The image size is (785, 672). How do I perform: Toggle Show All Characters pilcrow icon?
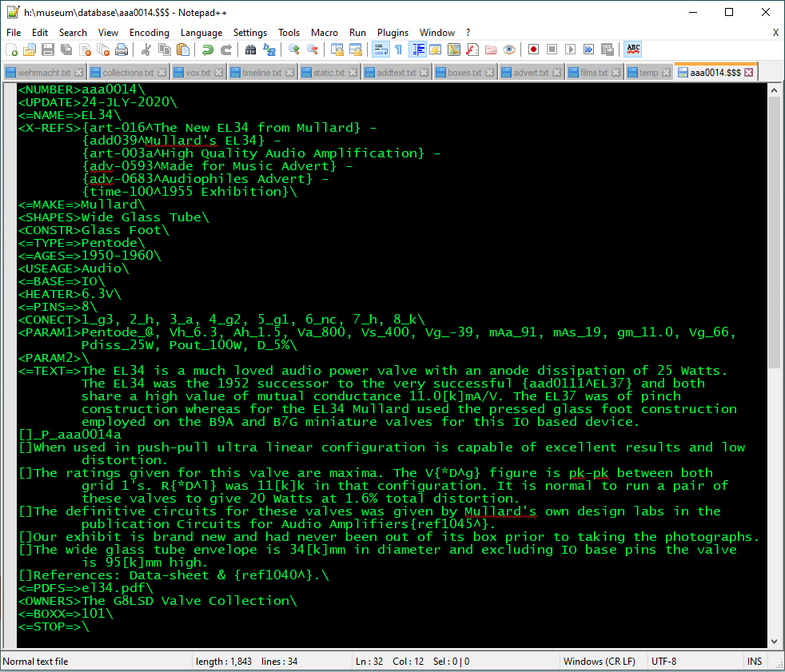point(399,49)
